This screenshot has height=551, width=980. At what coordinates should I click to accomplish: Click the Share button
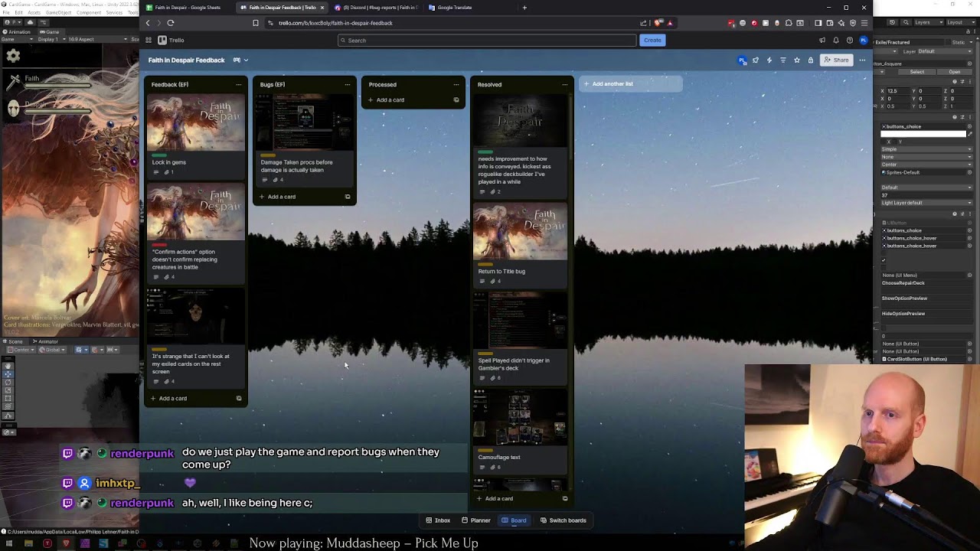836,60
